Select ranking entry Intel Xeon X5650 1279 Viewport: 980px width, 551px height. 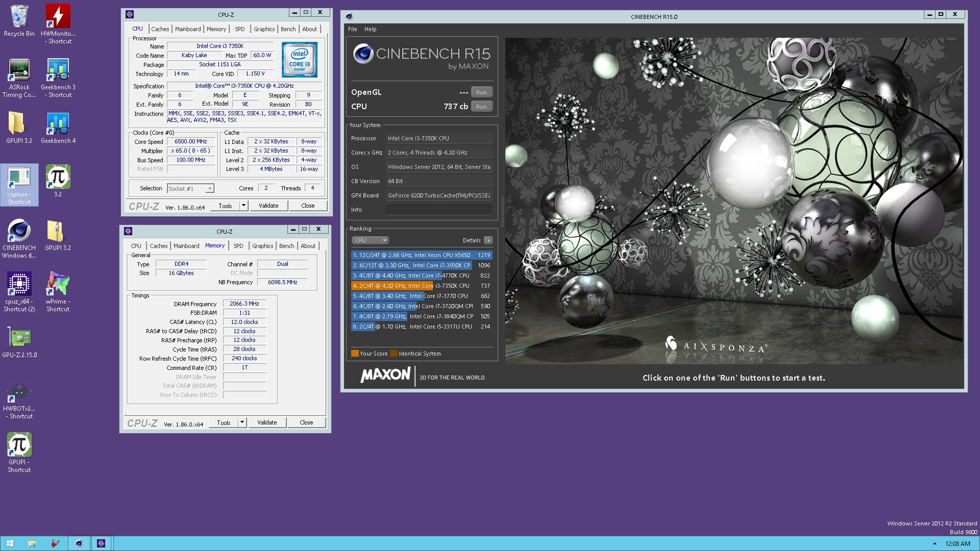pyautogui.click(x=422, y=255)
